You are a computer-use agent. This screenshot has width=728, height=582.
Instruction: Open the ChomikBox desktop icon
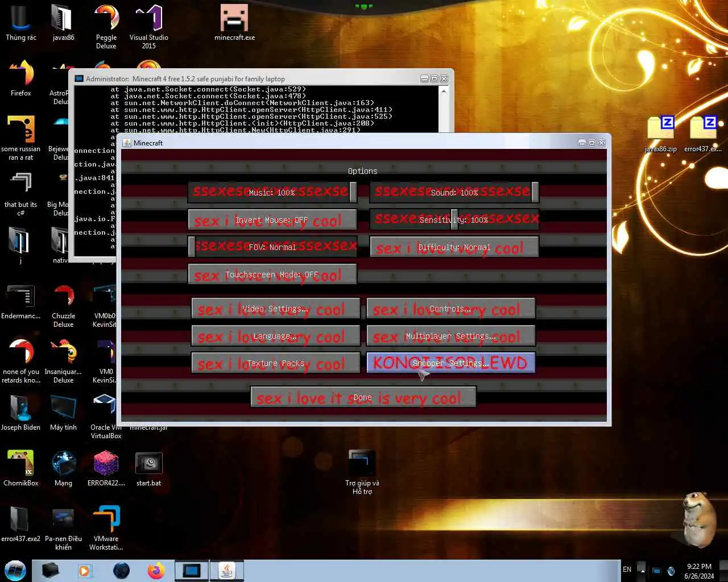coord(20,468)
